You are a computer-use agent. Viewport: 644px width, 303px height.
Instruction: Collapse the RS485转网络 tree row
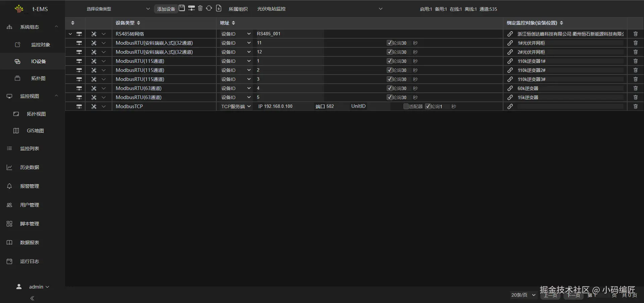coord(70,34)
